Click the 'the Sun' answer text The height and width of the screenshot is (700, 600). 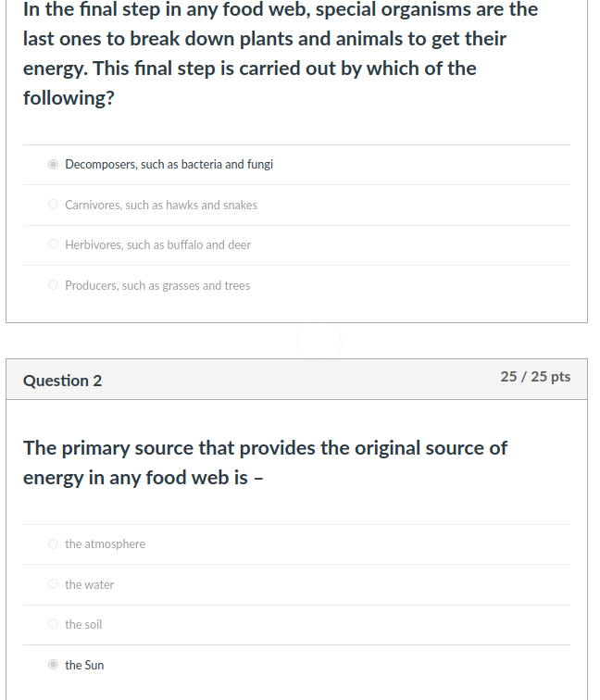coord(84,666)
